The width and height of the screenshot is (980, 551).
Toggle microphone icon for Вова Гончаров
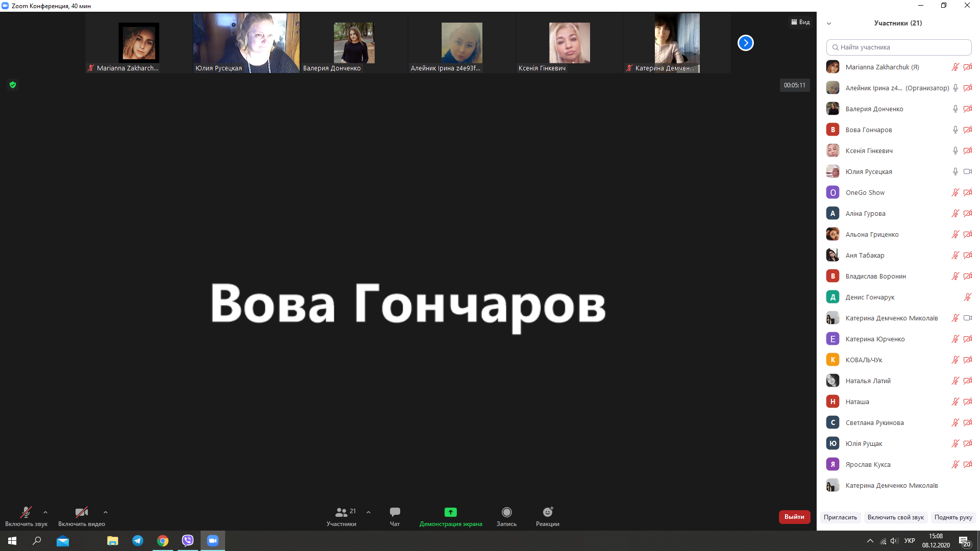pos(955,130)
